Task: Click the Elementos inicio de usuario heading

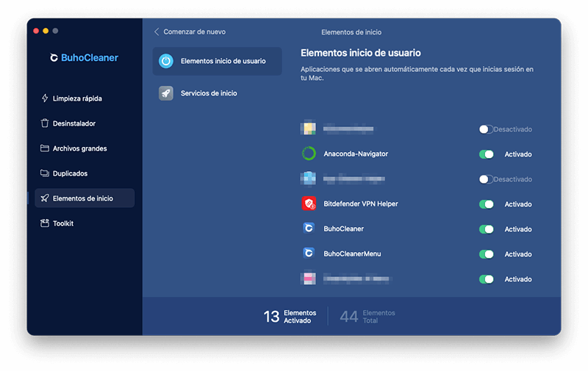Action: pyautogui.click(x=360, y=53)
